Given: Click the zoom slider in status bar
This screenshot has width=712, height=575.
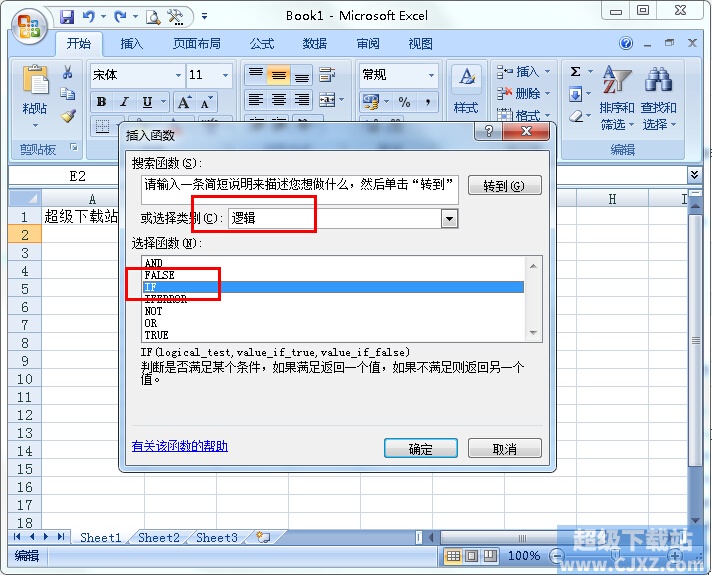Looking at the screenshot, I should [x=615, y=555].
